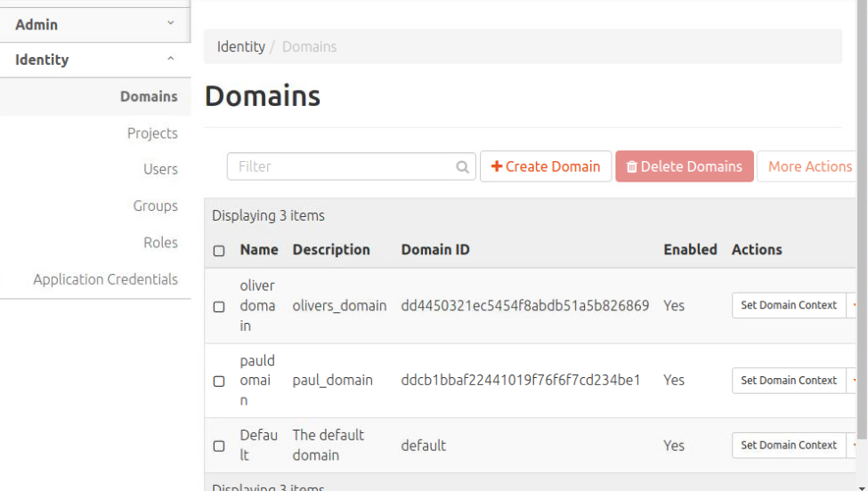Set Domain Context for oliverdomain

(789, 305)
